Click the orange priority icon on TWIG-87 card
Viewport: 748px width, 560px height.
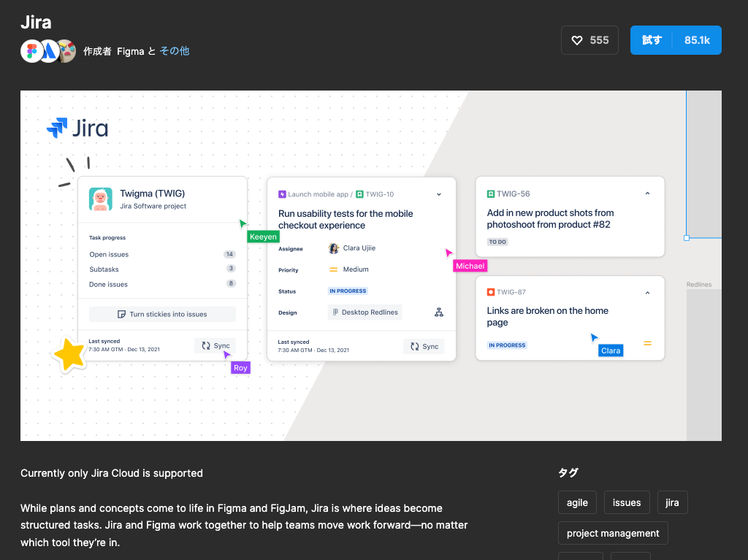(x=647, y=343)
